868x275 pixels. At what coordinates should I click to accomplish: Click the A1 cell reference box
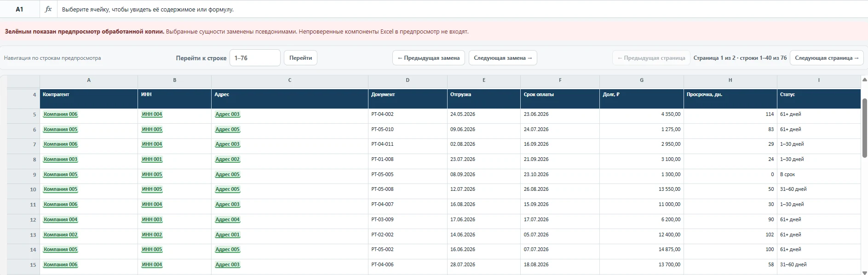19,9
